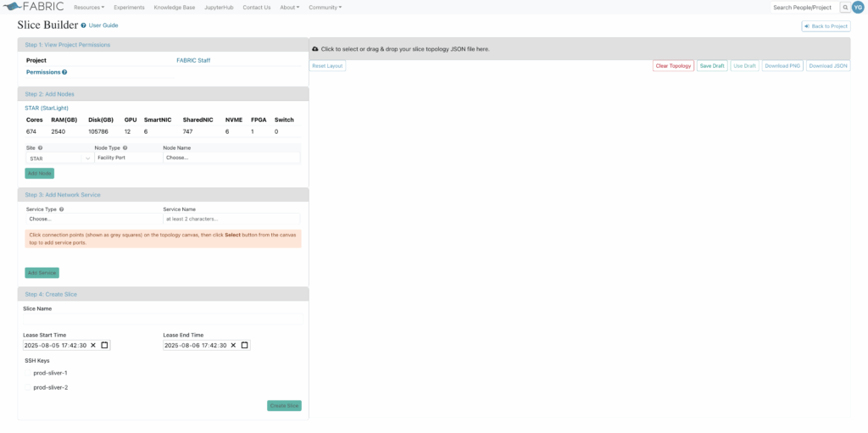Click the STAR (StarLight) site link
The width and height of the screenshot is (868, 433).
click(x=47, y=108)
